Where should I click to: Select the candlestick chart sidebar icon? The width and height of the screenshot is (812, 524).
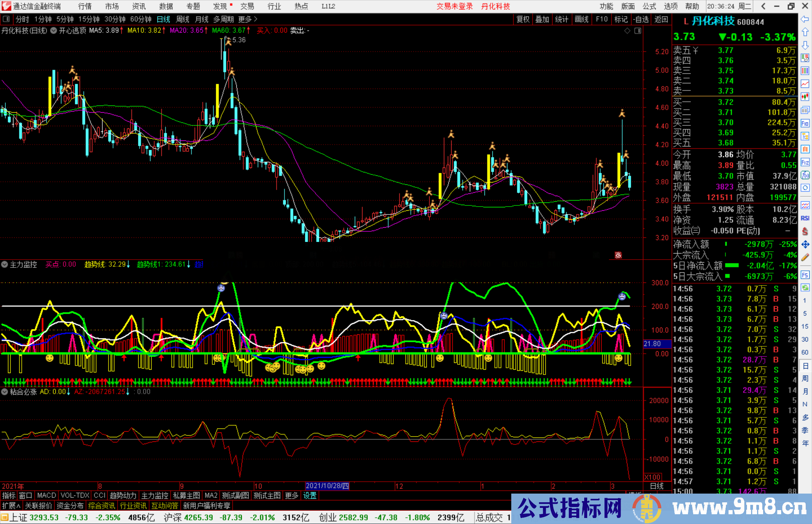pos(805,97)
